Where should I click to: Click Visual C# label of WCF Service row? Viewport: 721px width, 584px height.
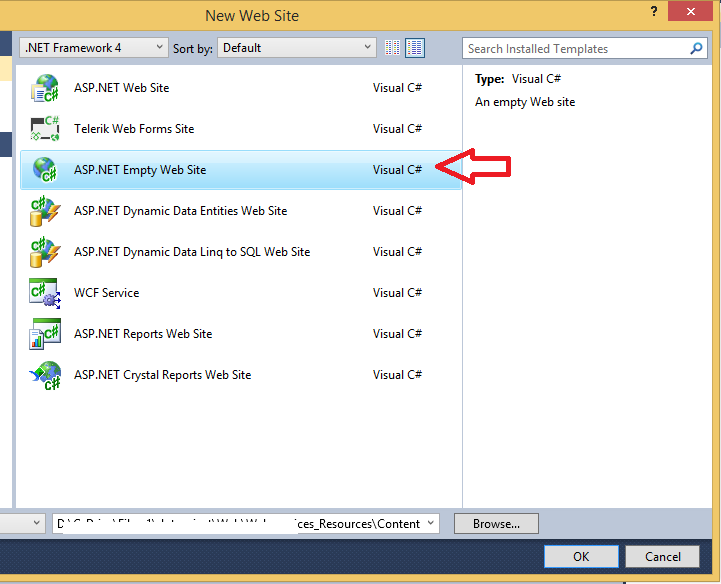point(397,293)
